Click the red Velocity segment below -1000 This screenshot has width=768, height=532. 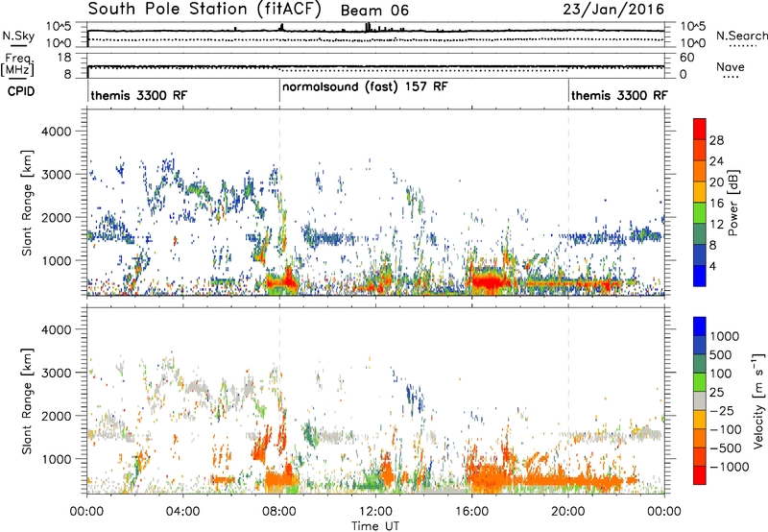point(700,475)
